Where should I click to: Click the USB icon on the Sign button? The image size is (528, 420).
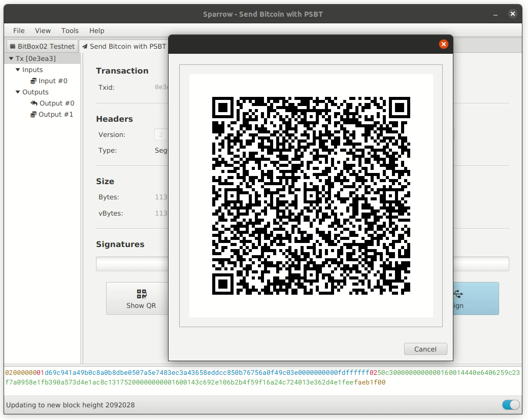(458, 294)
